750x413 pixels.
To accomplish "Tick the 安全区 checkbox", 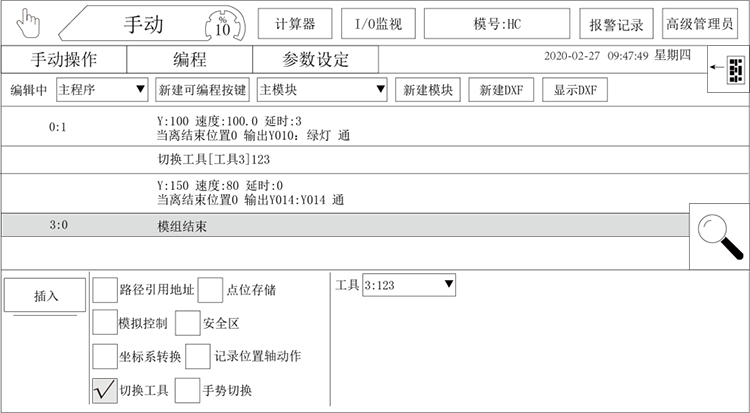I will click(x=188, y=323).
